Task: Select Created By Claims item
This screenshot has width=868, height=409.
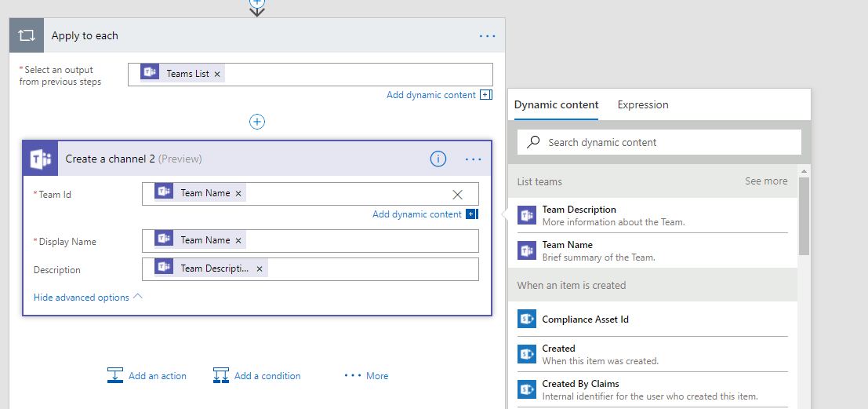Action: click(653, 389)
